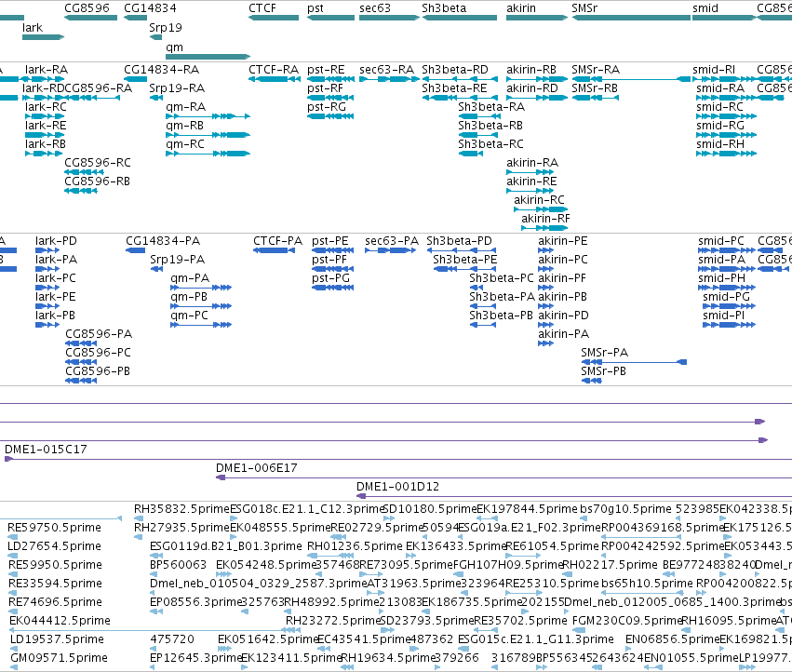The width and height of the screenshot is (792, 672).
Task: Select the CG8596 gene label
Action: tap(87, 8)
